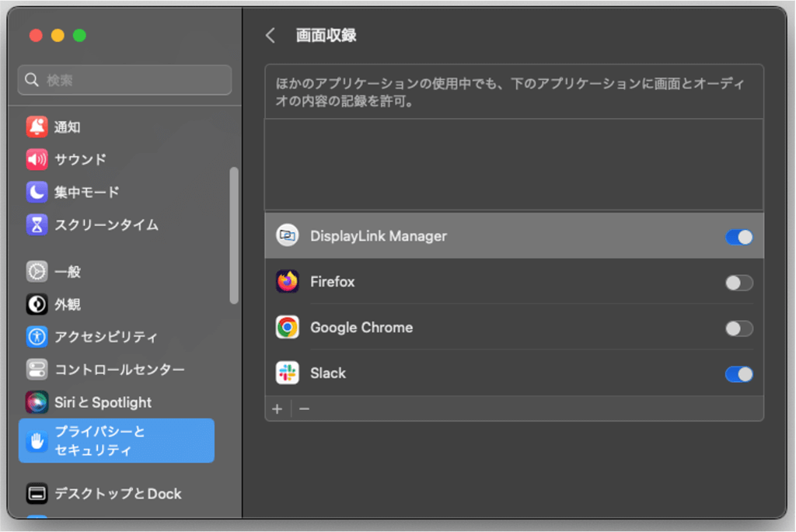The height and width of the screenshot is (532, 796).
Task: Enable screen recording for Firefox
Action: click(x=738, y=282)
